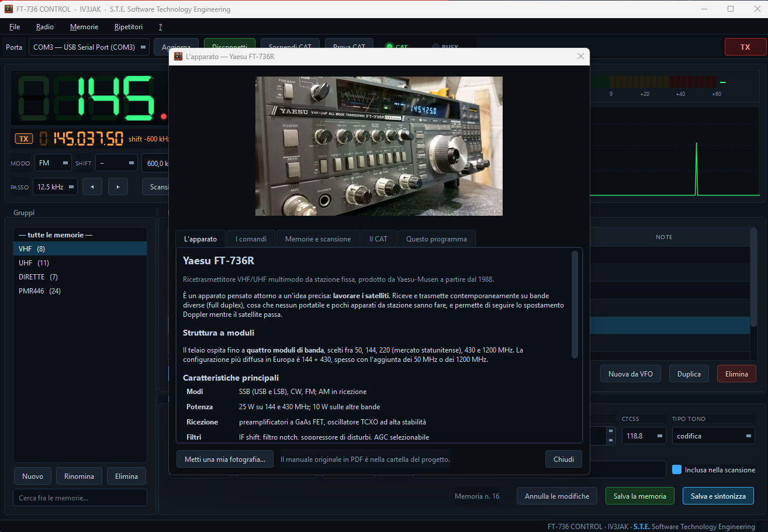Switch to Questo programma tab
Screen dimensions: 768x532
[437, 239]
